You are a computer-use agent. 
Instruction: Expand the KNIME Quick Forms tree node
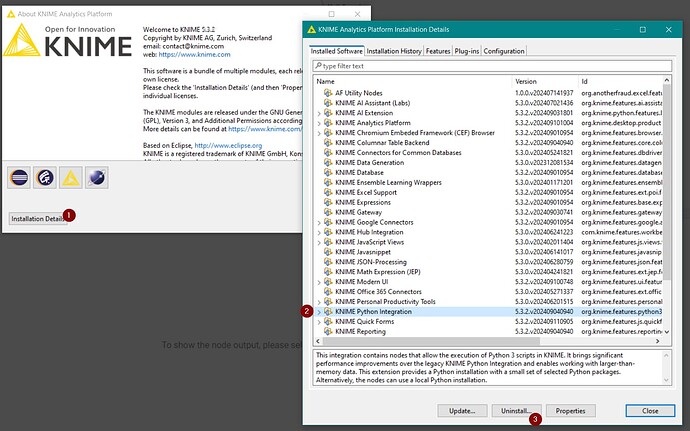(319, 322)
